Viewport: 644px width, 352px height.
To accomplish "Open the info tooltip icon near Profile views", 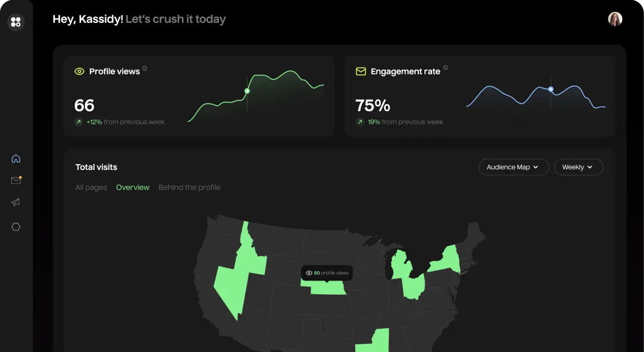I will click(x=145, y=68).
